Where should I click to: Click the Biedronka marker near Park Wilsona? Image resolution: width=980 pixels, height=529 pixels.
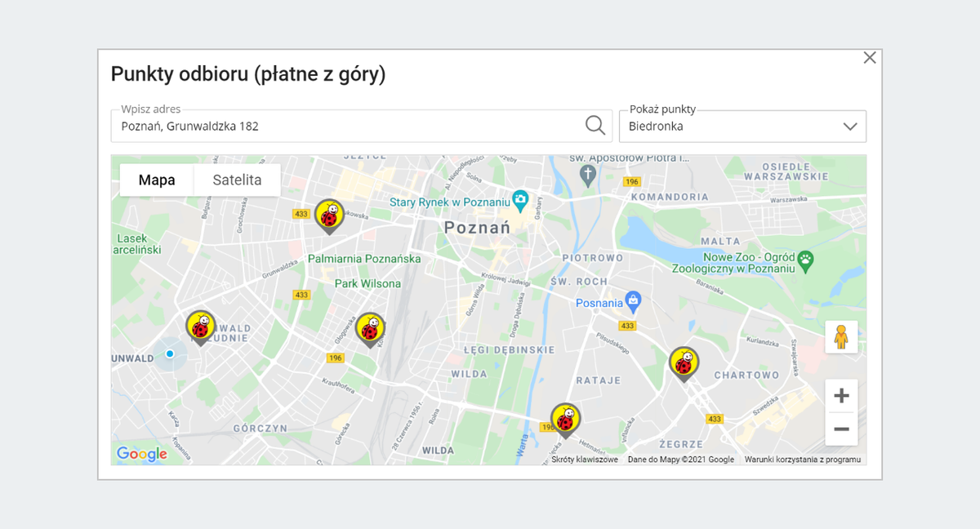tap(372, 327)
